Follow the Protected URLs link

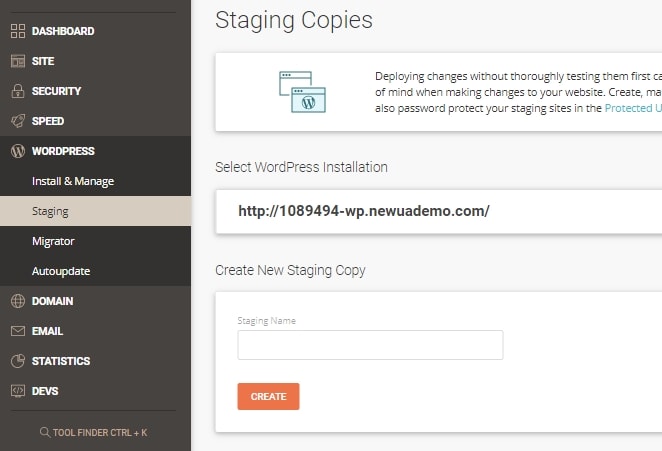[x=633, y=108]
